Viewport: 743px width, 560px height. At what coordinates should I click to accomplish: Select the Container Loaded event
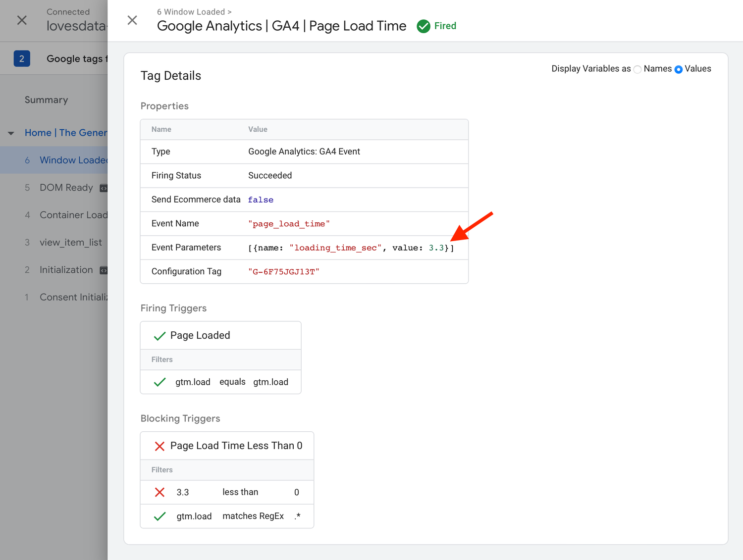pyautogui.click(x=73, y=215)
